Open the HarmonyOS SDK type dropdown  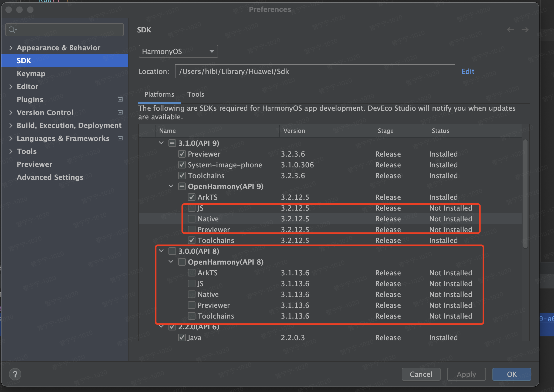(x=178, y=51)
